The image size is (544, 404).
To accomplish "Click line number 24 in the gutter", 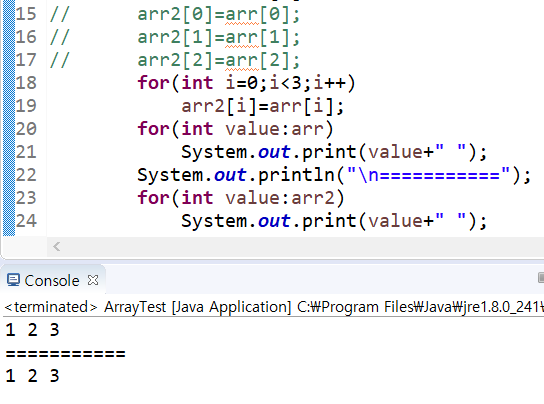I will 26,221.
